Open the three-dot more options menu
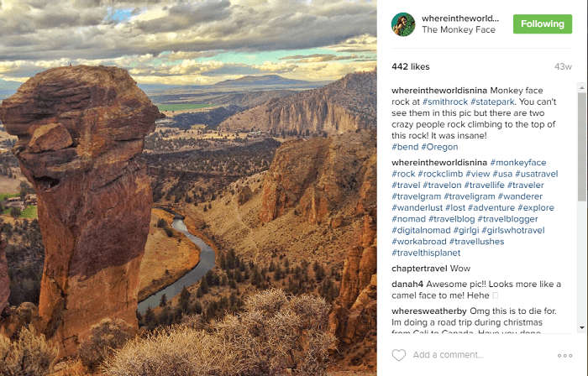 [564, 355]
